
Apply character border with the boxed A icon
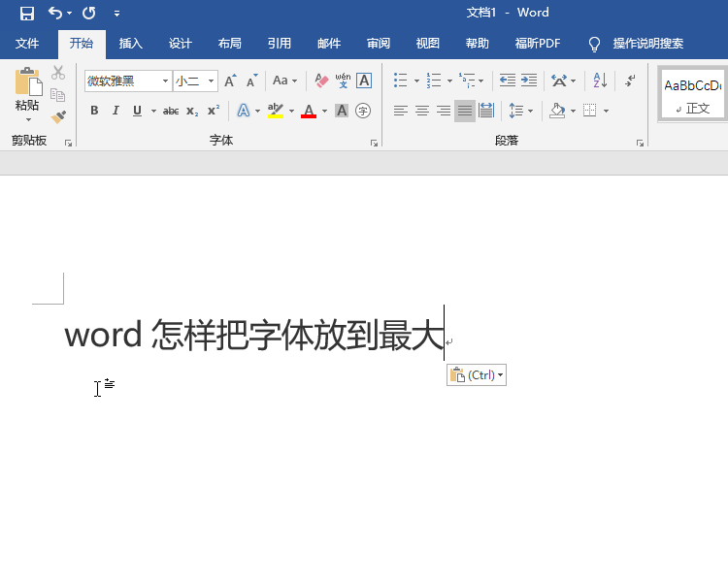coord(364,81)
